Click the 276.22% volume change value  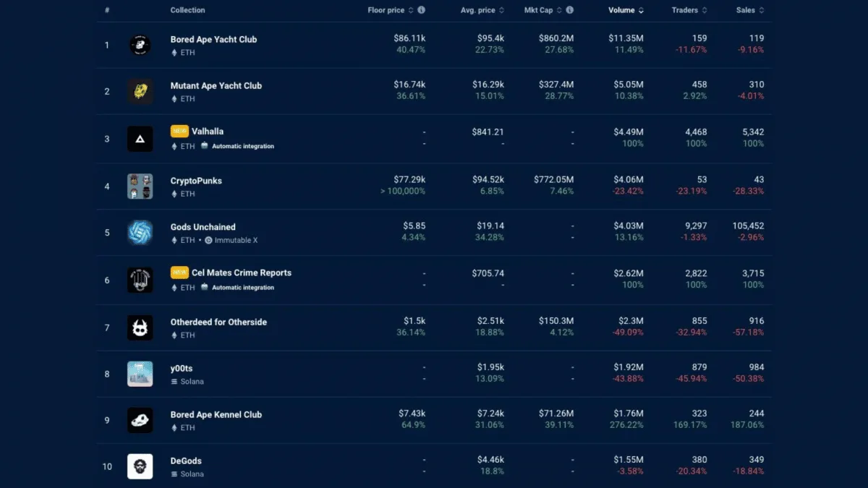[x=626, y=425]
